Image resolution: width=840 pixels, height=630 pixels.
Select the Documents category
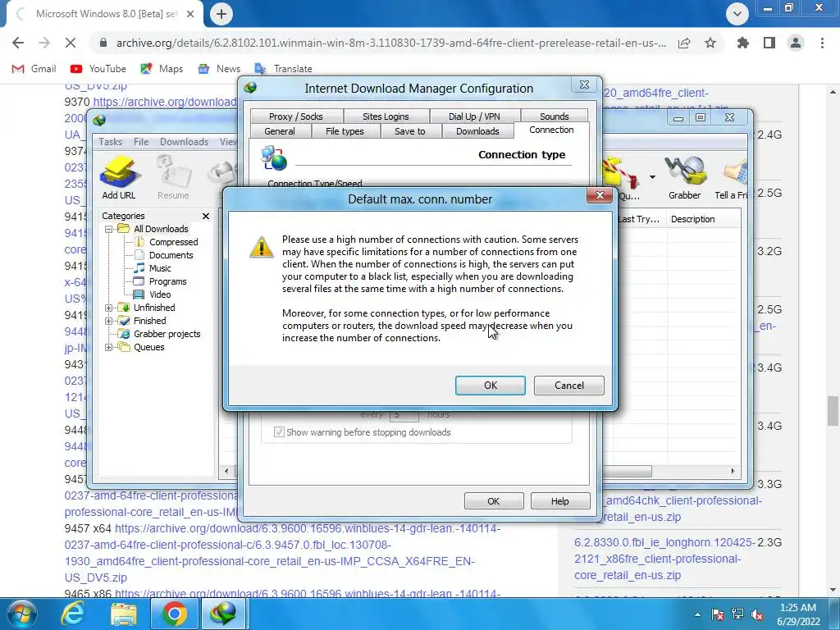171,255
